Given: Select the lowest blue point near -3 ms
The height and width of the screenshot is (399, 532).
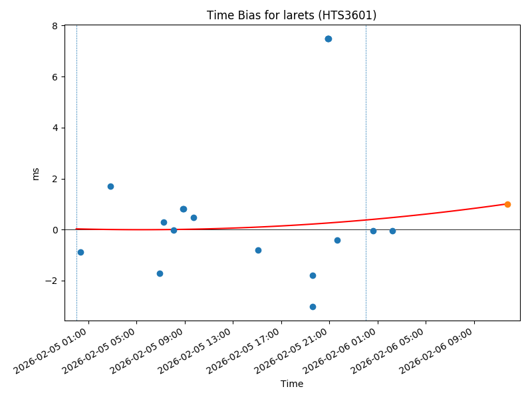Looking at the screenshot, I should point(313,307).
